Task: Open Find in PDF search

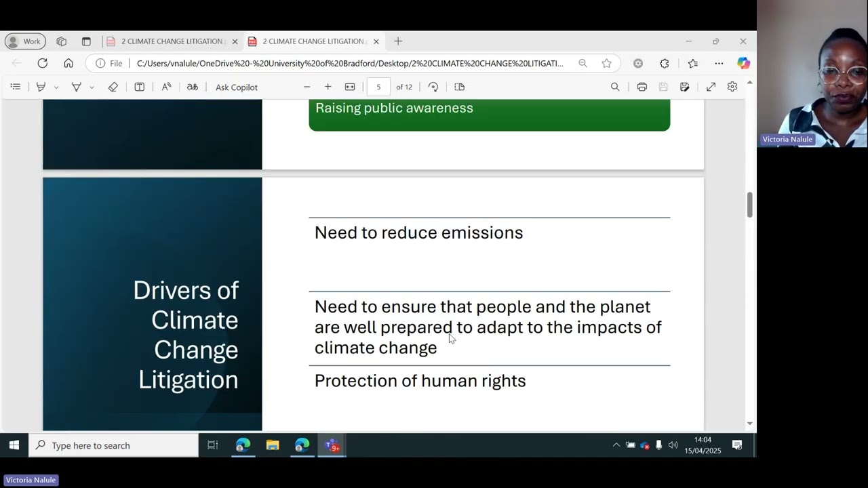Action: pos(615,87)
